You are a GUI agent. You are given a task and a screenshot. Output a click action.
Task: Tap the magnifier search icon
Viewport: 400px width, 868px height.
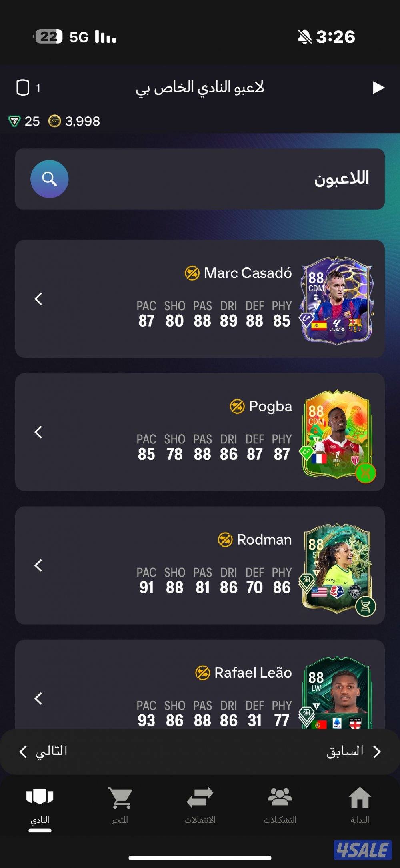pos(50,179)
